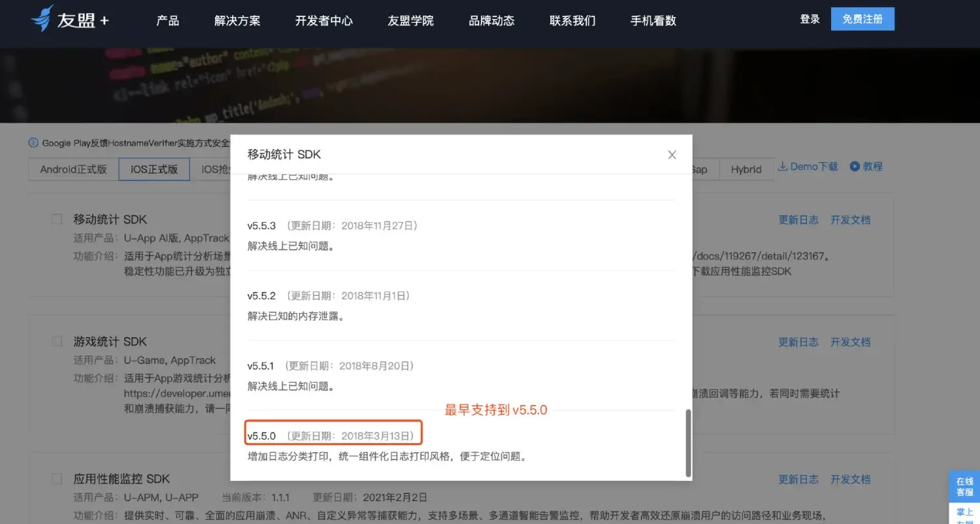Image resolution: width=980 pixels, height=524 pixels.
Task: Check the 应用性能监控 SDK checkbox
Action: pos(56,478)
